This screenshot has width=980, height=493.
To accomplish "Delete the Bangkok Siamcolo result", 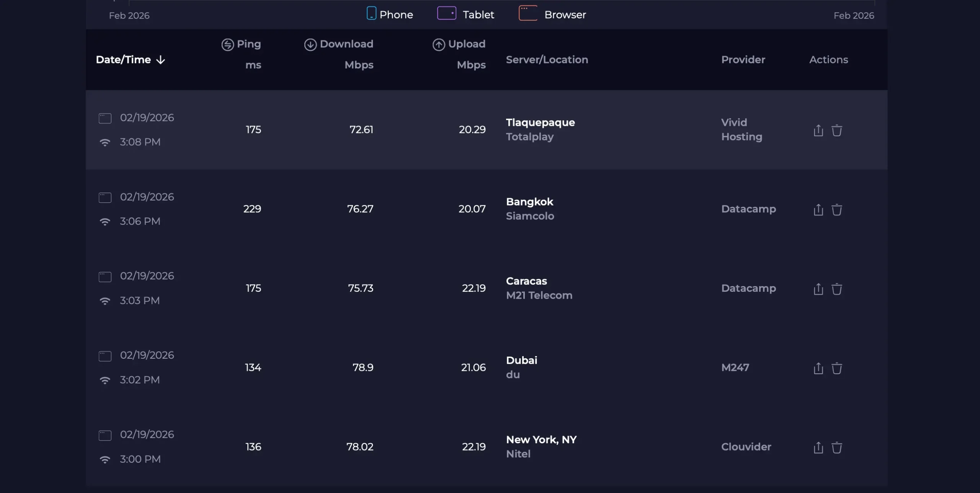I will click(836, 210).
